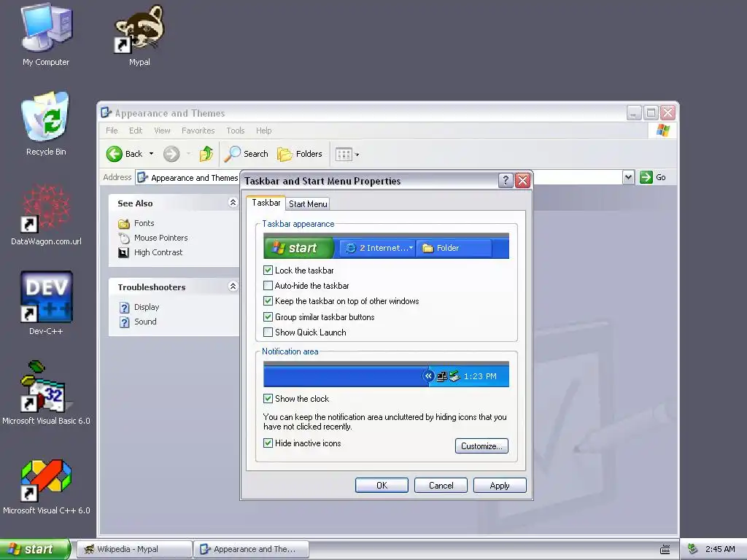Toggle Show the clock checkbox
The height and width of the screenshot is (560, 747).
(268, 399)
